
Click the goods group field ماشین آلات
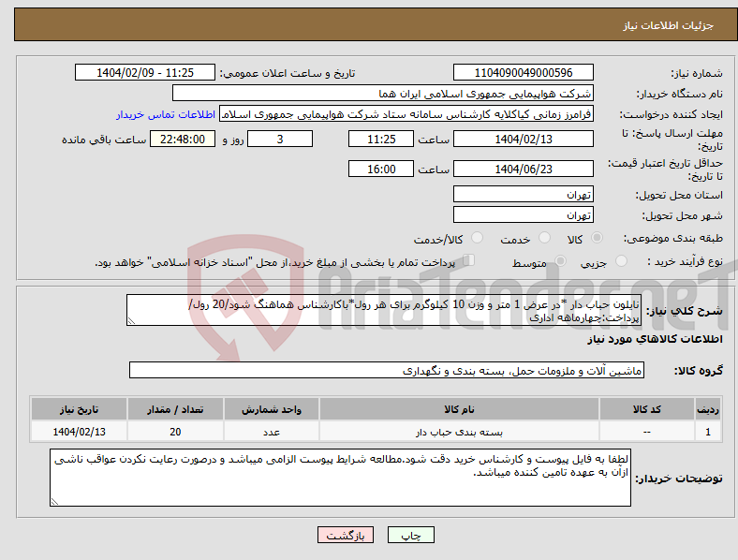click(387, 370)
